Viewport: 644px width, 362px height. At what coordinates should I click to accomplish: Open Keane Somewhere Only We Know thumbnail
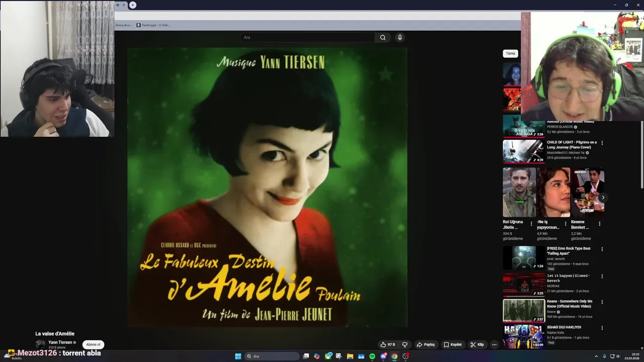pyautogui.click(x=524, y=311)
